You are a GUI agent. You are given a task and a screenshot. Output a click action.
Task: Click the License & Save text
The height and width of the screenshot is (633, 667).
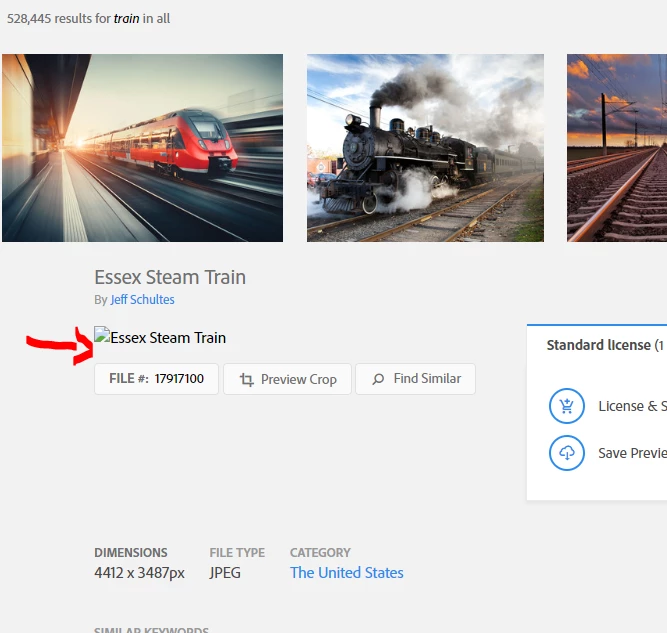[633, 406]
